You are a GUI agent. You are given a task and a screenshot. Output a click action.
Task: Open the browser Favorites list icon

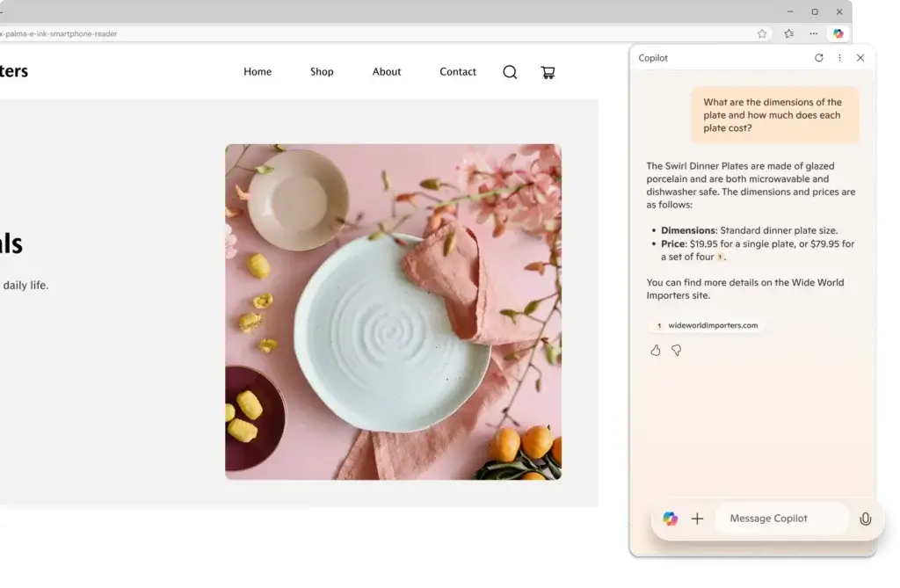pos(788,34)
